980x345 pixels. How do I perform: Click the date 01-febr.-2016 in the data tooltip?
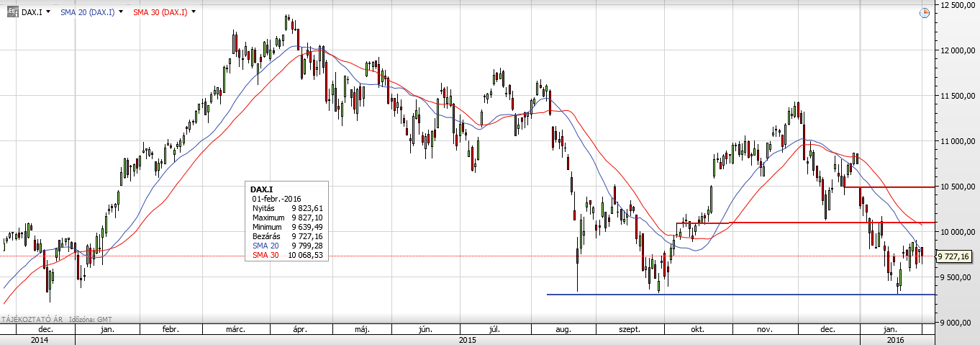coord(278,199)
